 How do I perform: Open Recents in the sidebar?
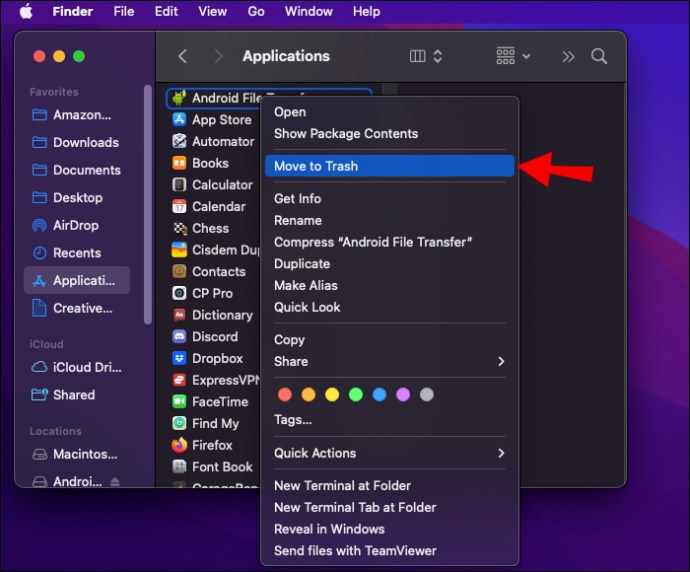click(x=77, y=253)
